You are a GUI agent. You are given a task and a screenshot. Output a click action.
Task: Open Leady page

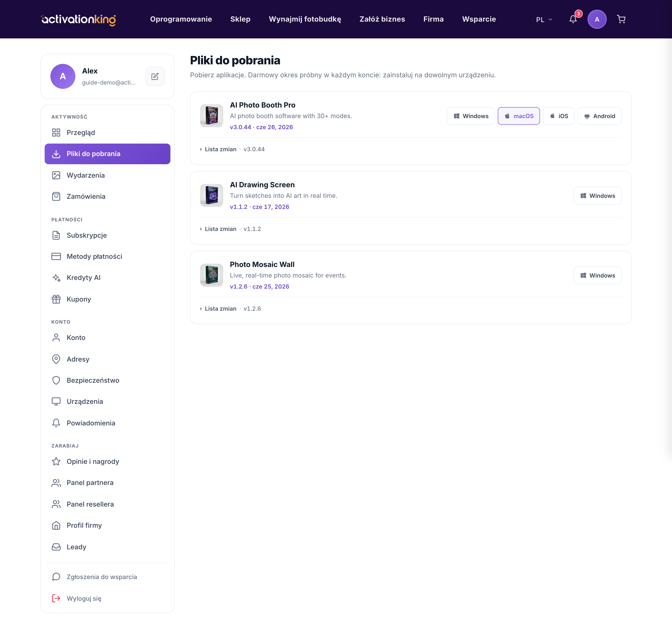point(108,547)
